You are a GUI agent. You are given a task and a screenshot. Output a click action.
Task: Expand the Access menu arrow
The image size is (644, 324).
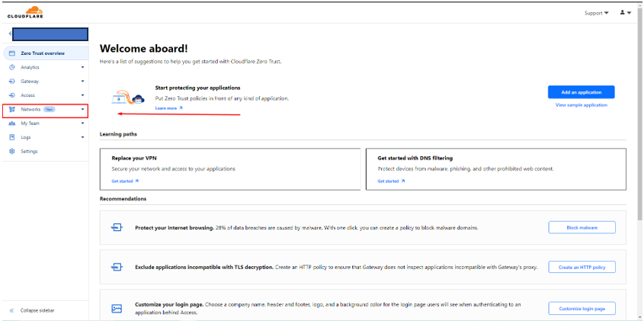(82, 95)
